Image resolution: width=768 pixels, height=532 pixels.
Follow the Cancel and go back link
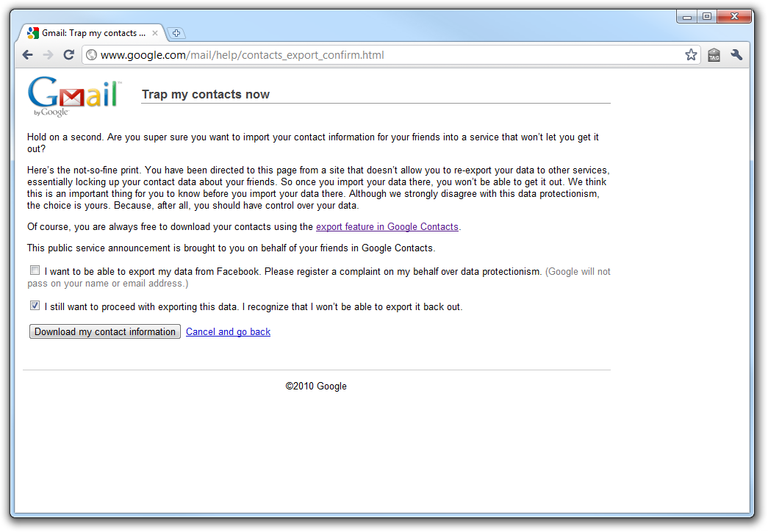pyautogui.click(x=229, y=331)
